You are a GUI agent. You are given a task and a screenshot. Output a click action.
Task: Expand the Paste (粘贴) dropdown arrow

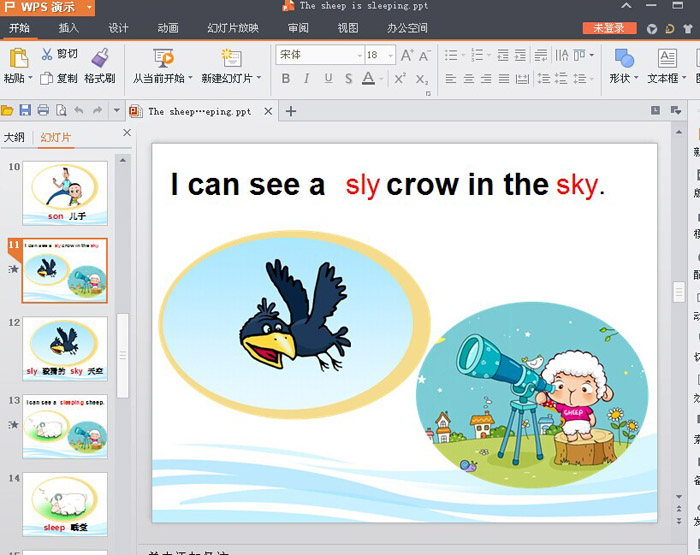30,78
